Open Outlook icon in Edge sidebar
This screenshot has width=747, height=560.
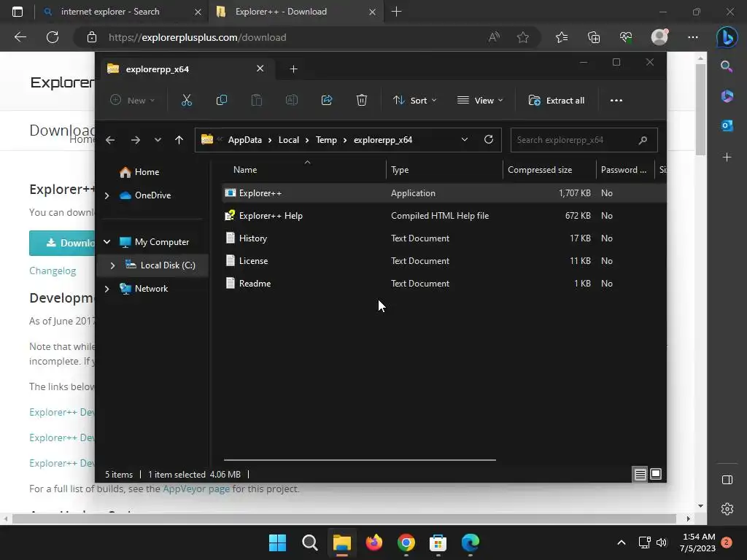click(x=727, y=125)
